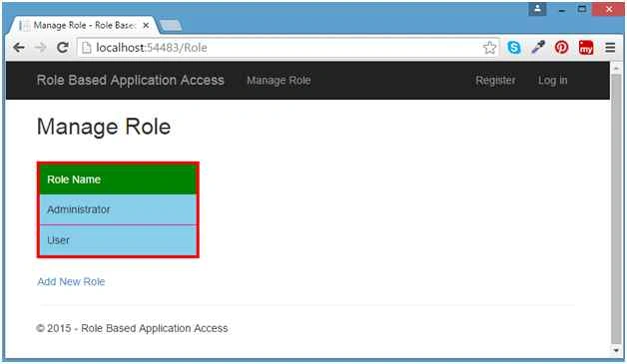This screenshot has height=364, width=627.
Task: Open a new tab with the new tab button
Action: pyautogui.click(x=171, y=26)
